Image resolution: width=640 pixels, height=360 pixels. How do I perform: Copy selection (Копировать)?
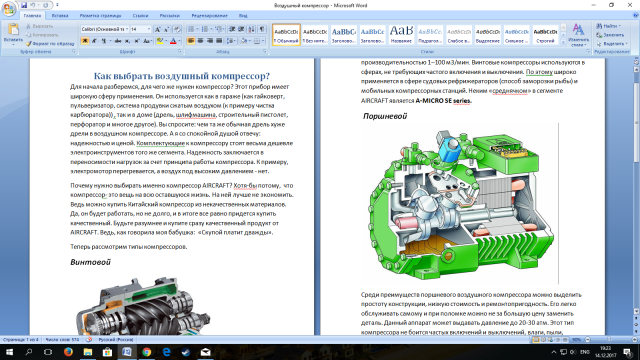pyautogui.click(x=42, y=35)
